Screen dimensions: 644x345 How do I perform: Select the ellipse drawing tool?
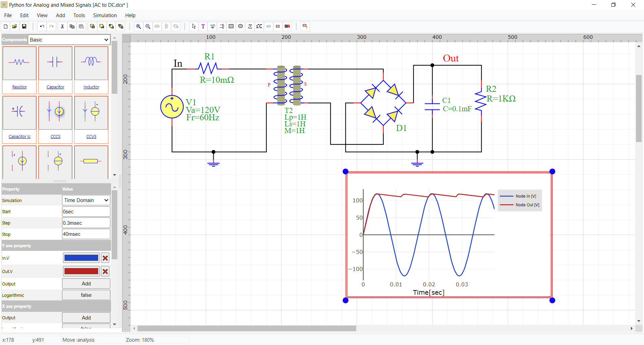point(240,26)
